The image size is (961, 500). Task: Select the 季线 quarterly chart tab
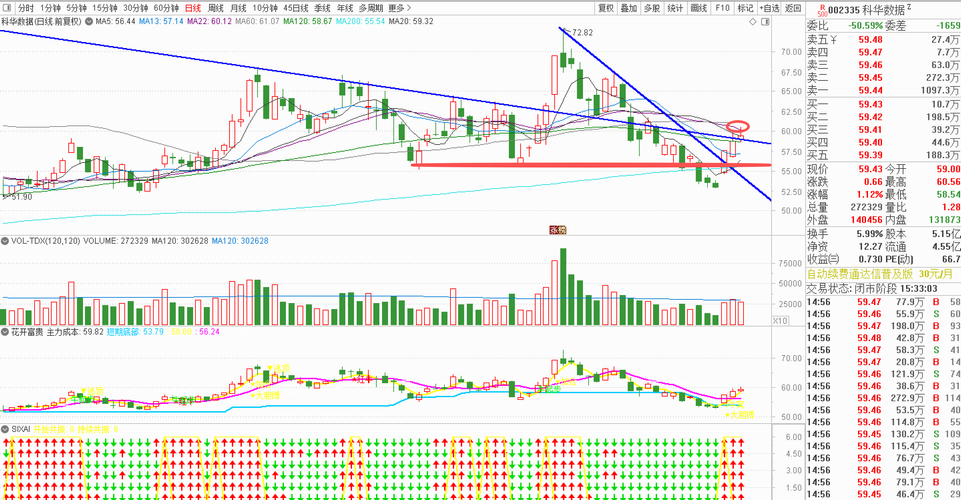[x=322, y=8]
